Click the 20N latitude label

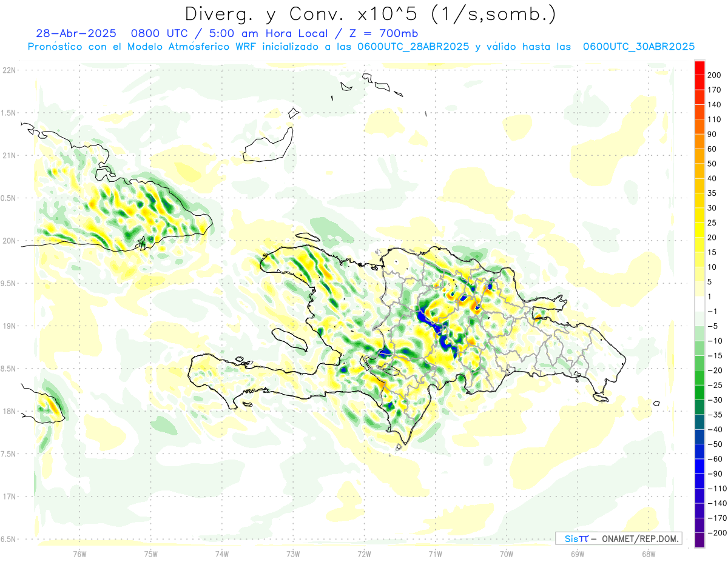pos(8,241)
